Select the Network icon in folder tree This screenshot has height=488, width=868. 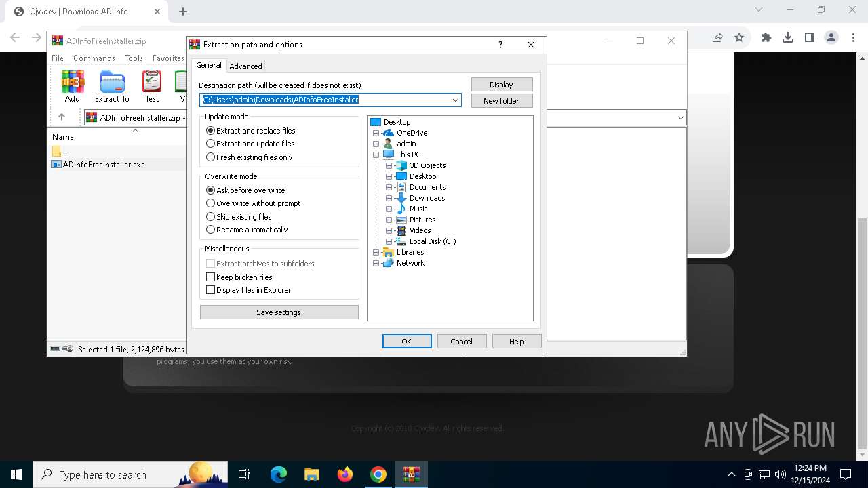[x=389, y=263]
